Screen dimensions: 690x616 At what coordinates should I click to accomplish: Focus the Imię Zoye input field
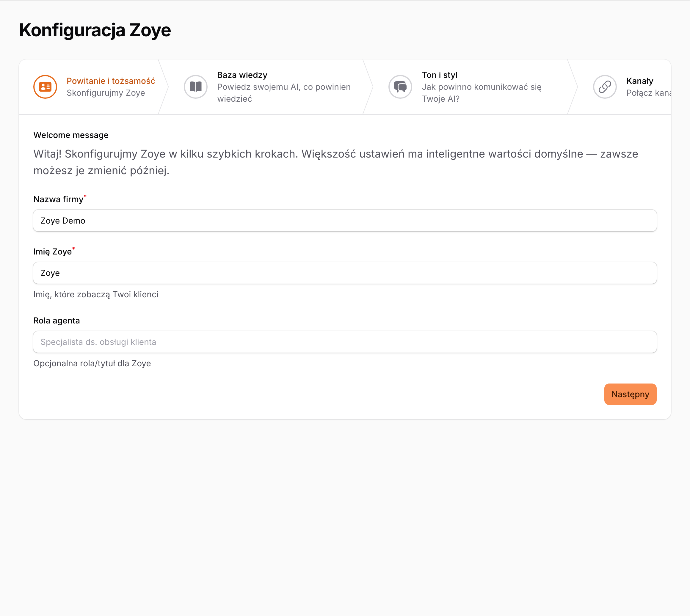pyautogui.click(x=345, y=273)
